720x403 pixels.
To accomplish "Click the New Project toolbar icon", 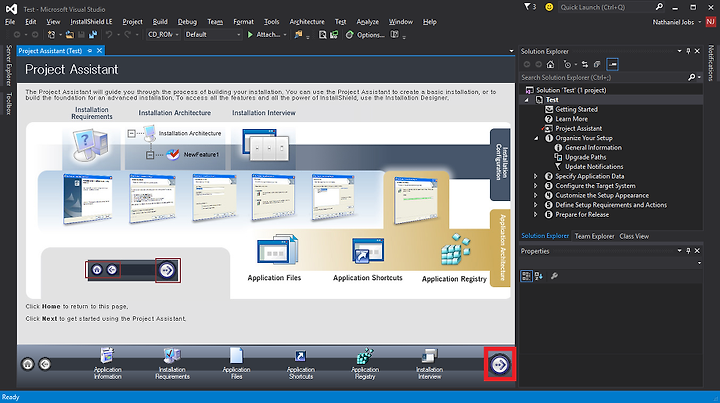I will pyautogui.click(x=51, y=34).
